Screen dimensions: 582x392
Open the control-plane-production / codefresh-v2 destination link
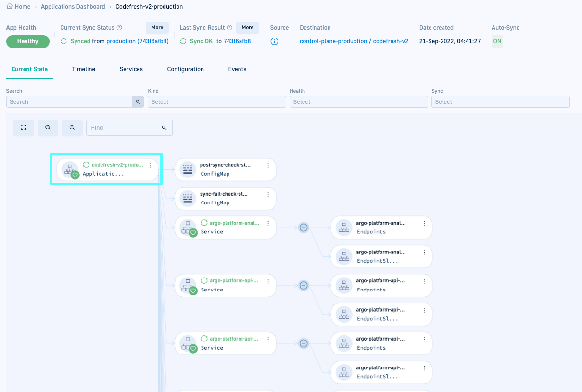coord(354,41)
